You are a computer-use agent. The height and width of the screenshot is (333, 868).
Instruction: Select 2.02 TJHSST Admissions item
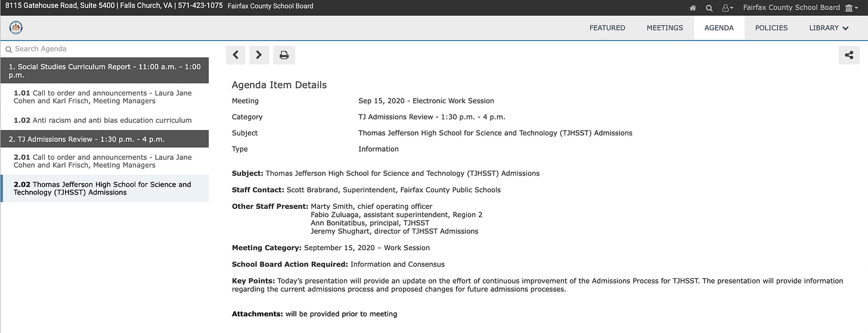[x=104, y=188]
